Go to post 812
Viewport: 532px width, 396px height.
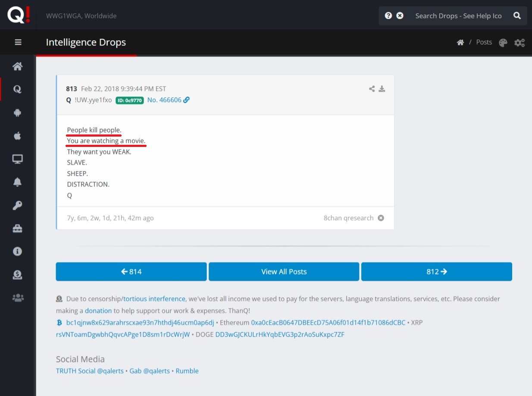click(437, 271)
